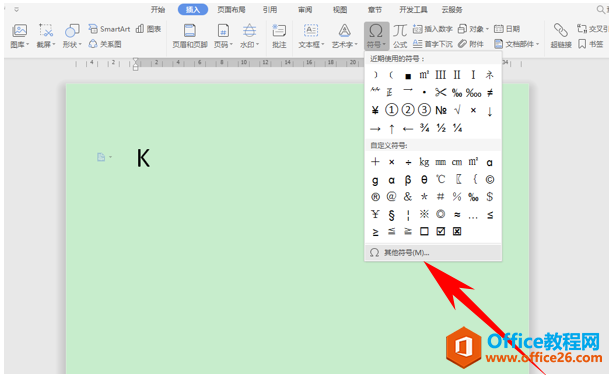Insert the circled number ① symbol

point(392,110)
